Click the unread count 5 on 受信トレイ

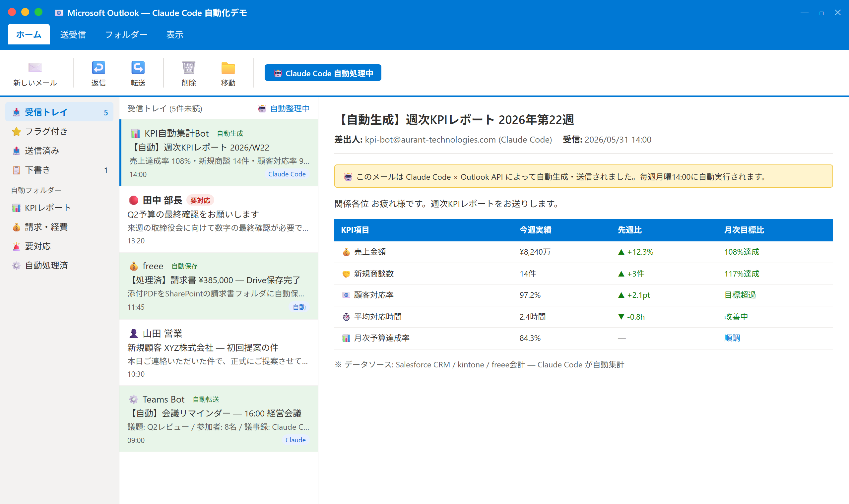106,112
